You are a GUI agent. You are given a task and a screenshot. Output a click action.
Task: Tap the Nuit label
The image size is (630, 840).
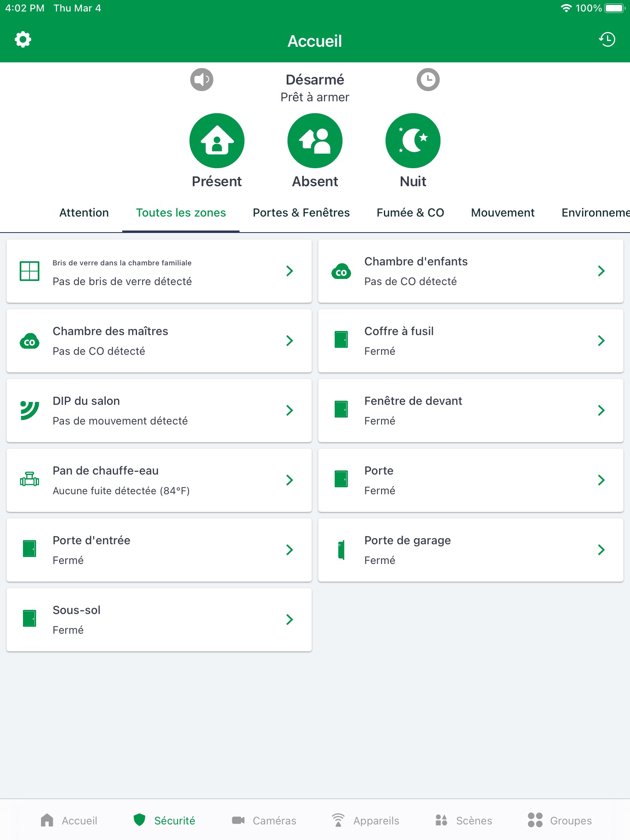coord(413,181)
